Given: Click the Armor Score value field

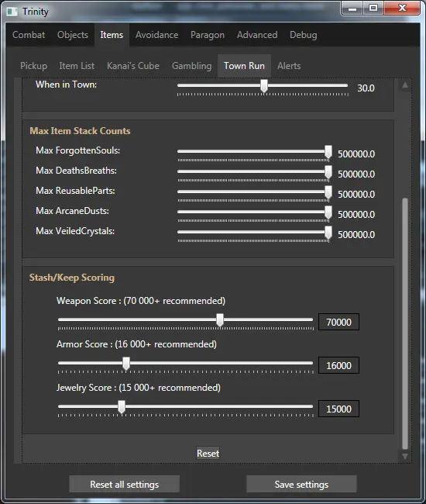Looking at the screenshot, I should point(338,365).
